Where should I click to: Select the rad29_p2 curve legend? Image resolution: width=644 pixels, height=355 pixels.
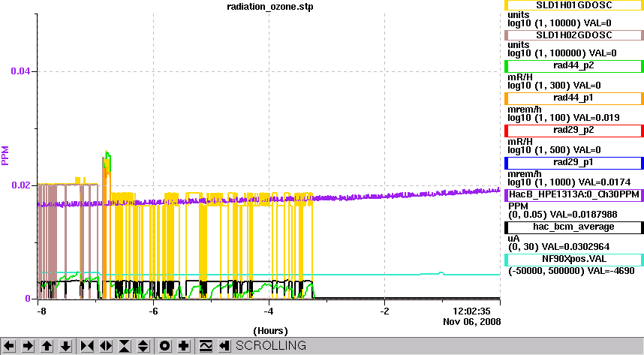click(573, 131)
